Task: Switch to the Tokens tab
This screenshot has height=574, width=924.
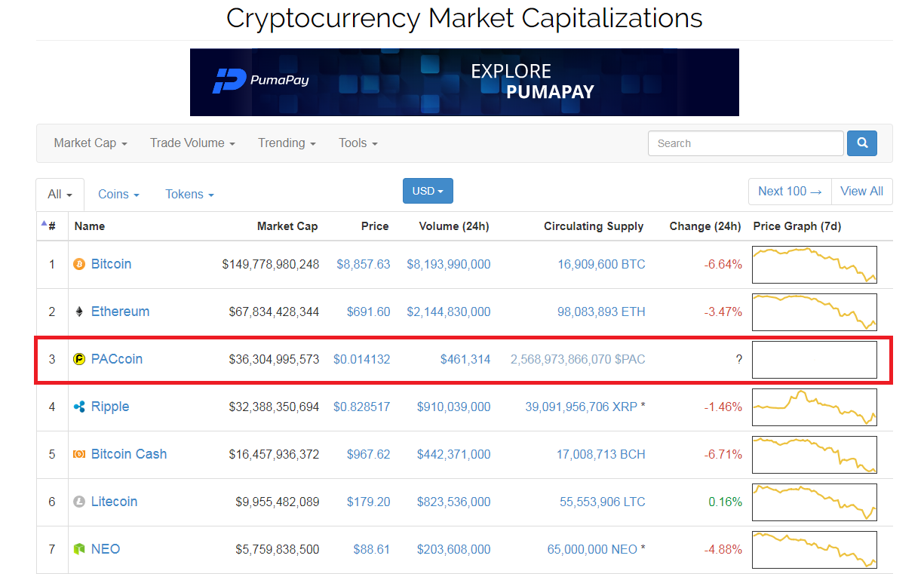Action: tap(189, 194)
